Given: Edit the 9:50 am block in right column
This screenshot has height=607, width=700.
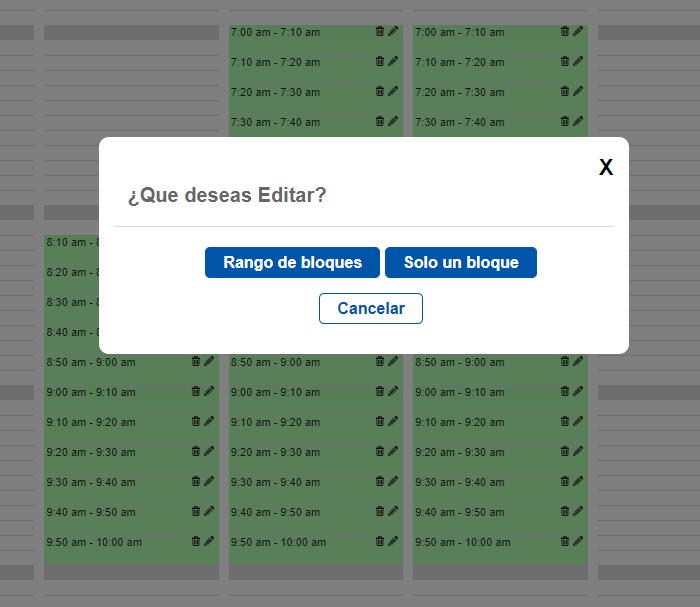Looking at the screenshot, I should tap(578, 541).
